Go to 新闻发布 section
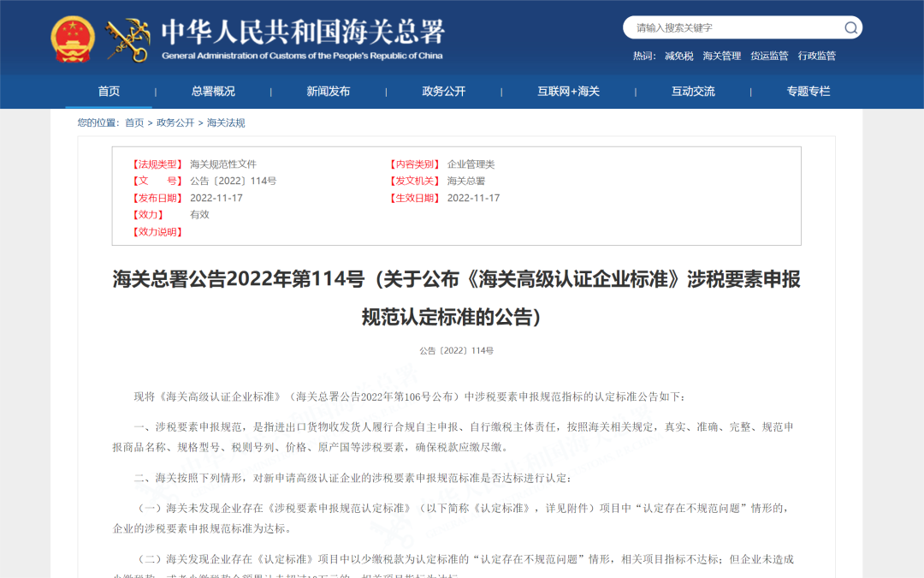The width and height of the screenshot is (924, 578). [329, 92]
